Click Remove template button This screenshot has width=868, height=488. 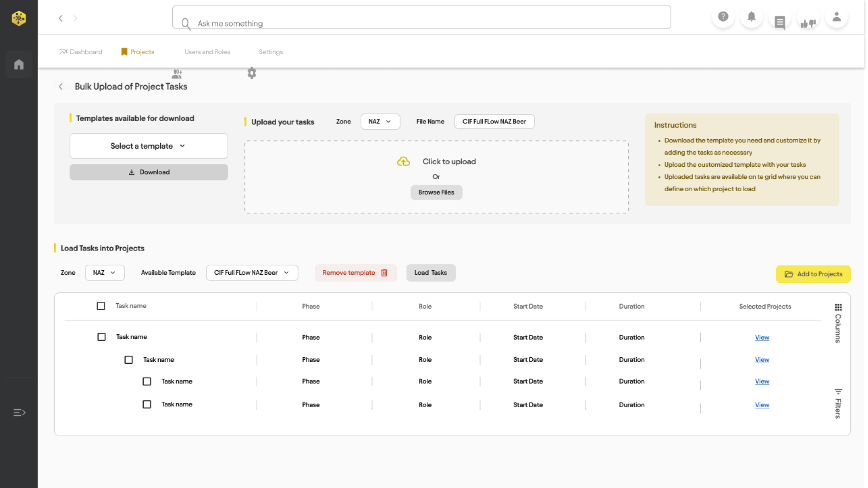355,273
